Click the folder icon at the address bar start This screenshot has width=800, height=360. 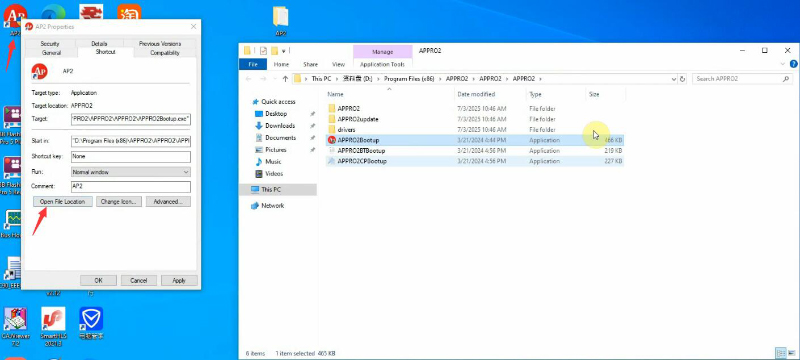coord(298,79)
